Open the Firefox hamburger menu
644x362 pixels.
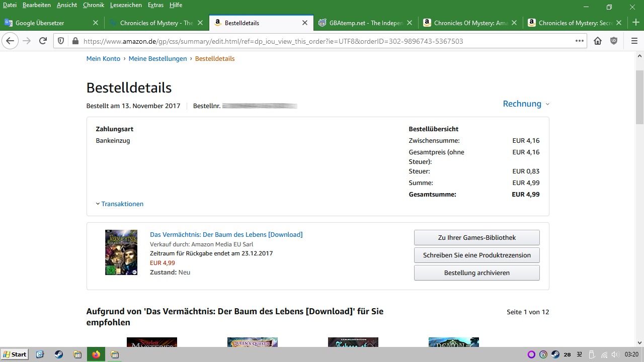[x=634, y=41]
